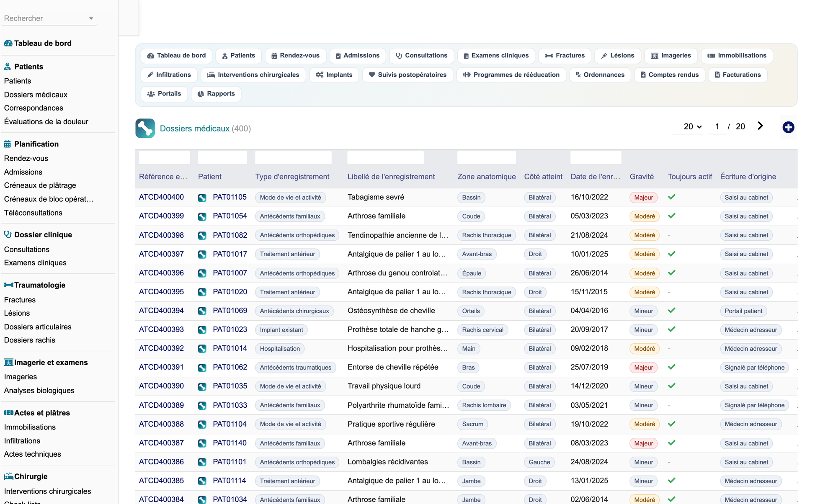Screen dimensions: 815x504
Task: Click patient icon beside PAT01069
Action: coord(202,311)
